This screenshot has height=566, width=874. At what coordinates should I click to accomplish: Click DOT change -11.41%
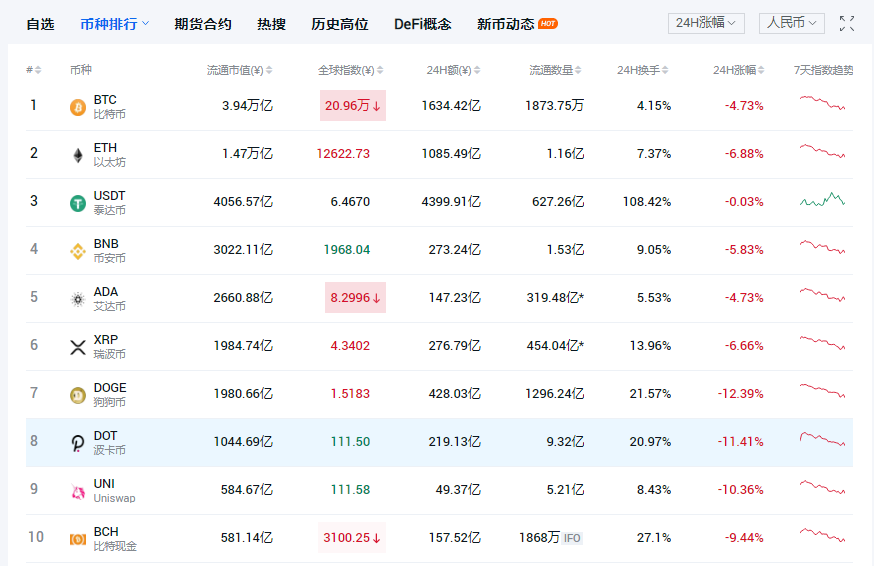(x=740, y=442)
